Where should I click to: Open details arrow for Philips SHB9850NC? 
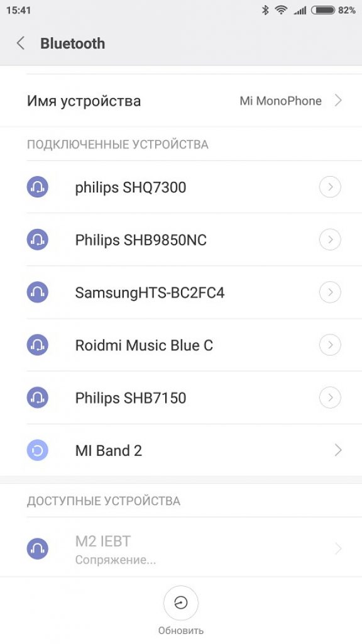point(330,240)
